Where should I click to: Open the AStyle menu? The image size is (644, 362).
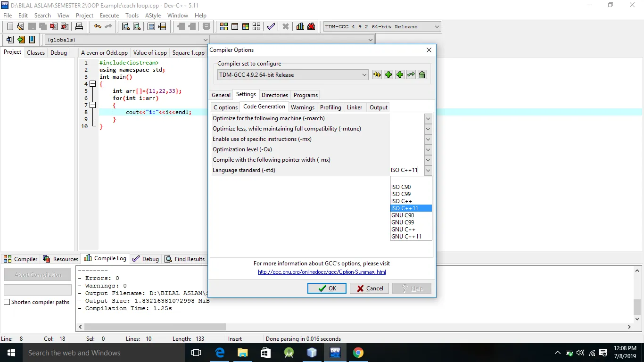click(153, 16)
